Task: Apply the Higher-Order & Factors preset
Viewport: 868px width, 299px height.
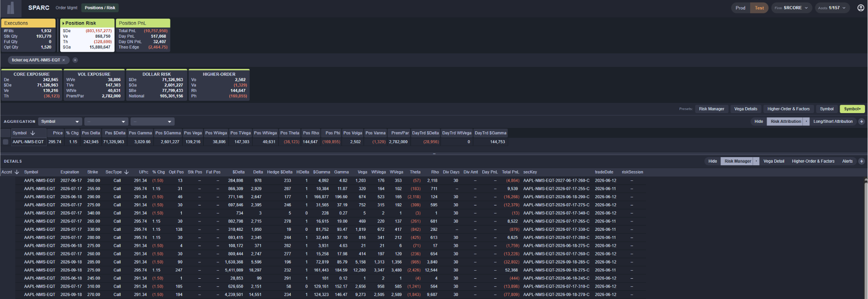Action: [x=788, y=109]
